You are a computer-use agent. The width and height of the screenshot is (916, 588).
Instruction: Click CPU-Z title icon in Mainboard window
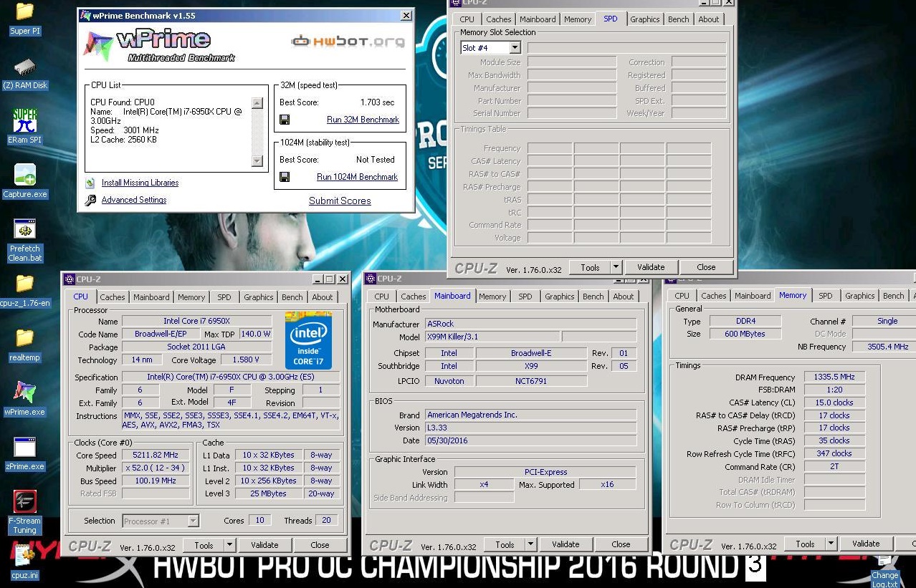point(370,279)
